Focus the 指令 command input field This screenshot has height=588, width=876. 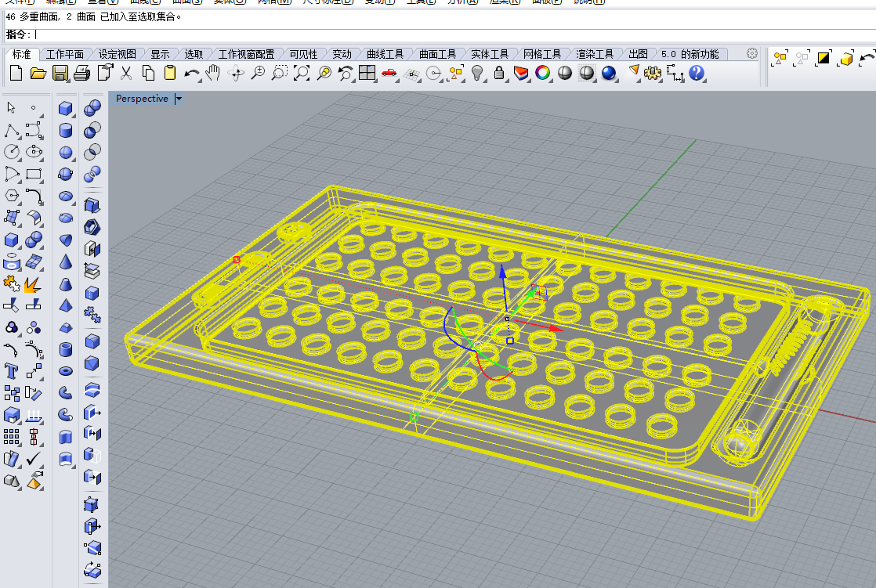(x=453, y=34)
